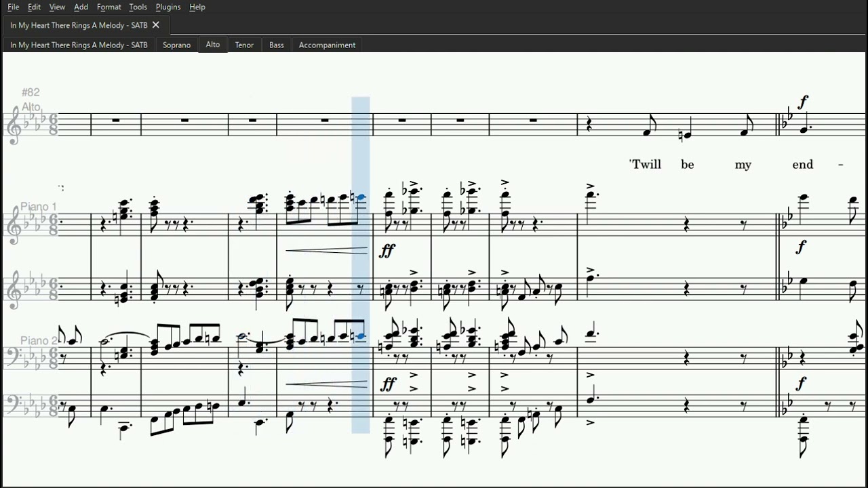Open the Add menu
The height and width of the screenshot is (488, 868).
pos(81,7)
